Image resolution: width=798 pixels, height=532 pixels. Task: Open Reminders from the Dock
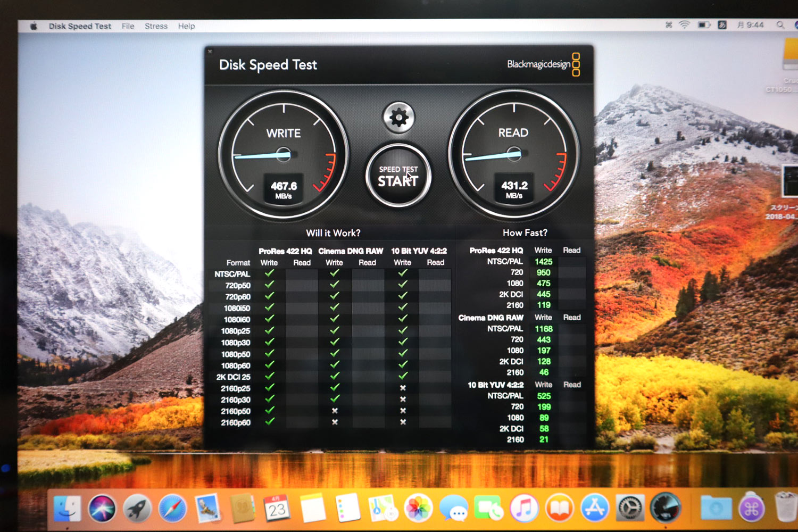347,508
